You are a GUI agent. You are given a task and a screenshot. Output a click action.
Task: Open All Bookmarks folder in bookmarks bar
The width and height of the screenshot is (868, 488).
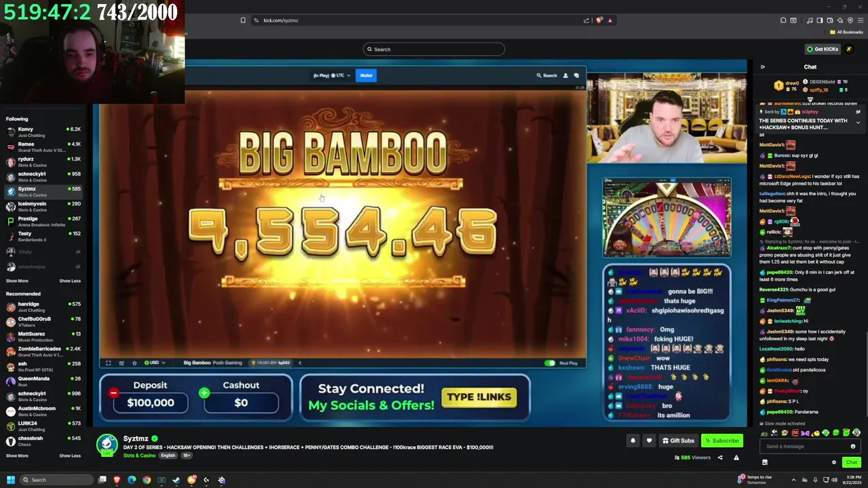pos(846,32)
